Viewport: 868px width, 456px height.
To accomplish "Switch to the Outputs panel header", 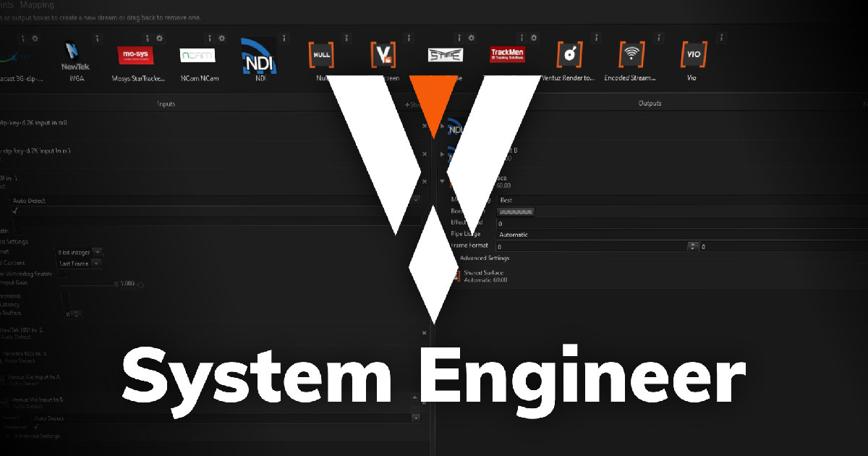I will [650, 103].
